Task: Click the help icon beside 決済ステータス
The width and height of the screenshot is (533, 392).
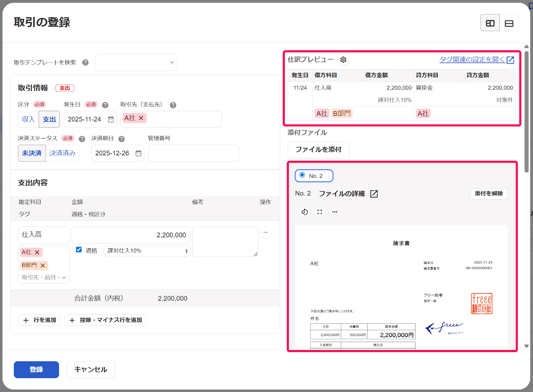Action: coord(82,139)
